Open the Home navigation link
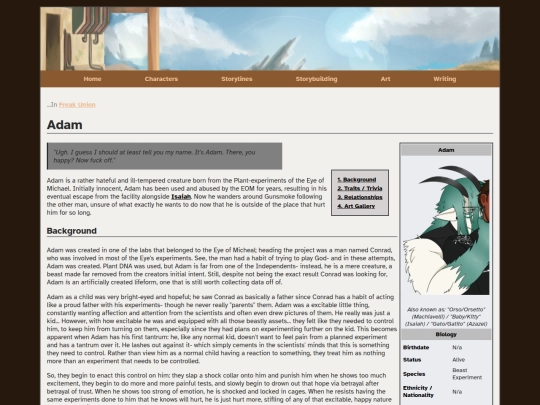The image size is (540, 405). pyautogui.click(x=92, y=79)
